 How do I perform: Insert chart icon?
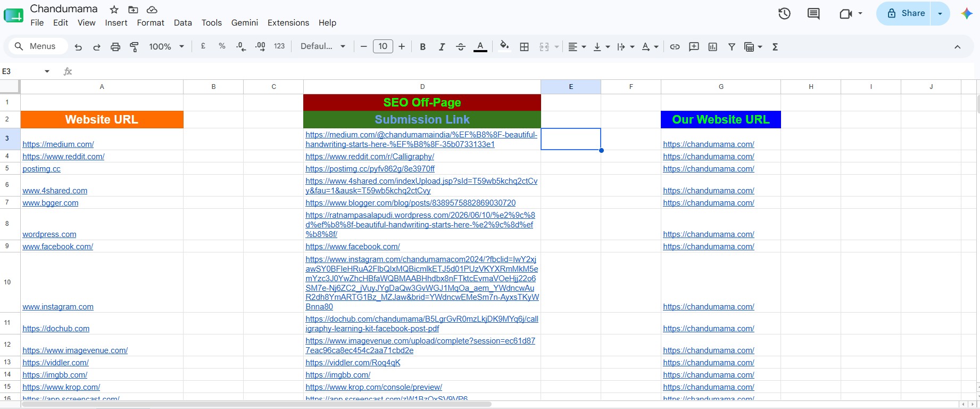pyautogui.click(x=713, y=47)
